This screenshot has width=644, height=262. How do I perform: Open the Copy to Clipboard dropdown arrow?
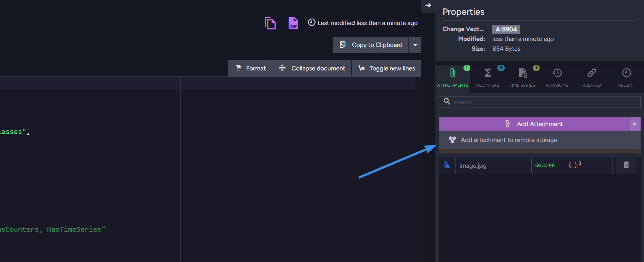(x=415, y=45)
